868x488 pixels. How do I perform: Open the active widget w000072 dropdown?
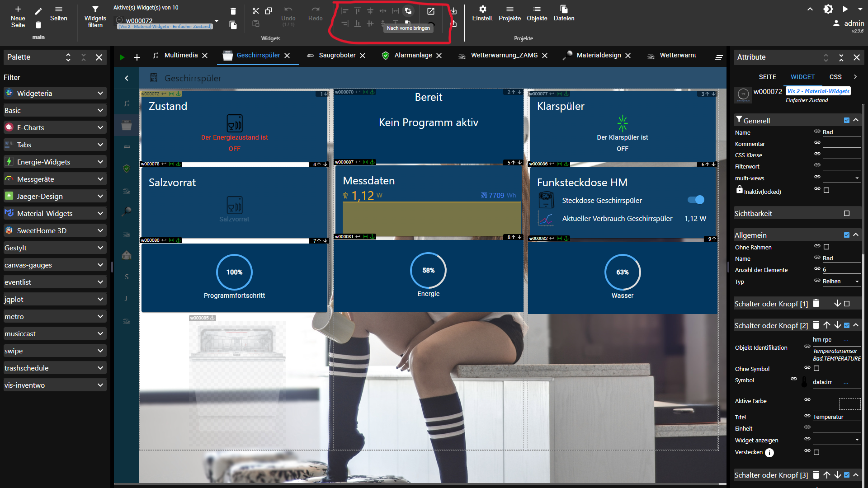(217, 21)
